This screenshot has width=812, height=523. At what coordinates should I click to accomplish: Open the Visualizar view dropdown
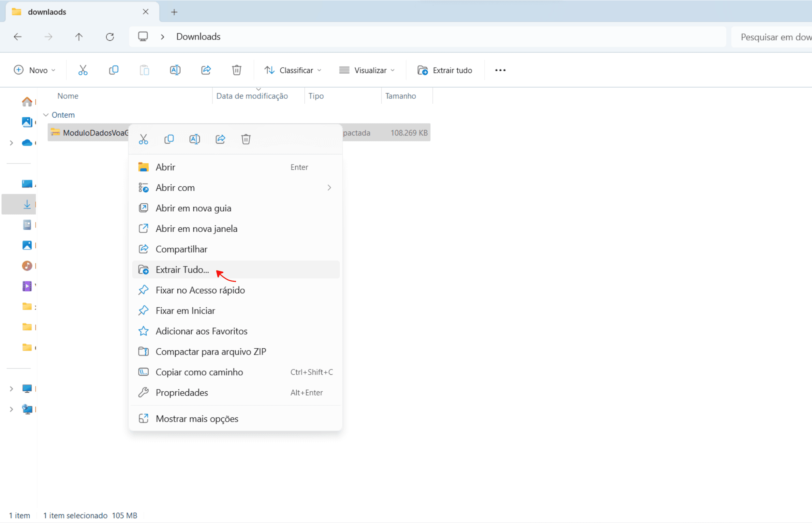(x=367, y=70)
